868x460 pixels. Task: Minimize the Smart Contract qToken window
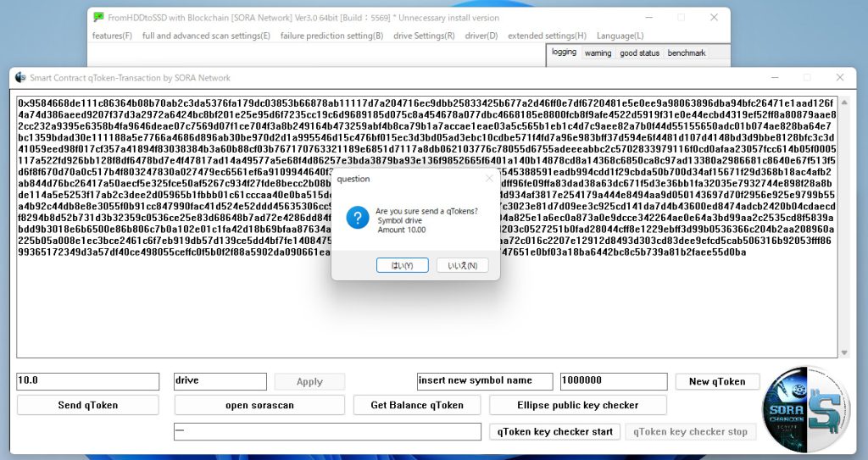775,77
